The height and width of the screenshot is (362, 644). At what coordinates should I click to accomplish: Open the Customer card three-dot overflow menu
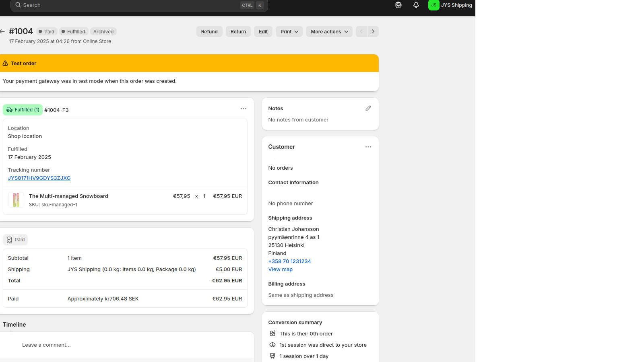(x=368, y=147)
